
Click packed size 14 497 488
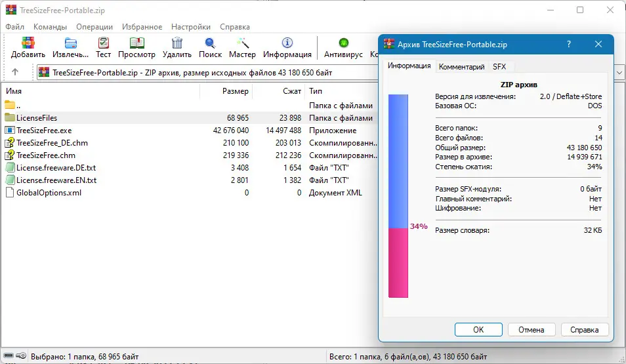coord(283,130)
